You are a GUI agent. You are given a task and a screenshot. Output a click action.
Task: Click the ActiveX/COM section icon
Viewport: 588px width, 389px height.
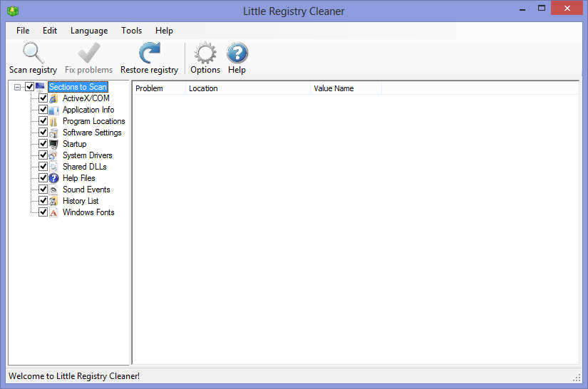pyautogui.click(x=53, y=98)
